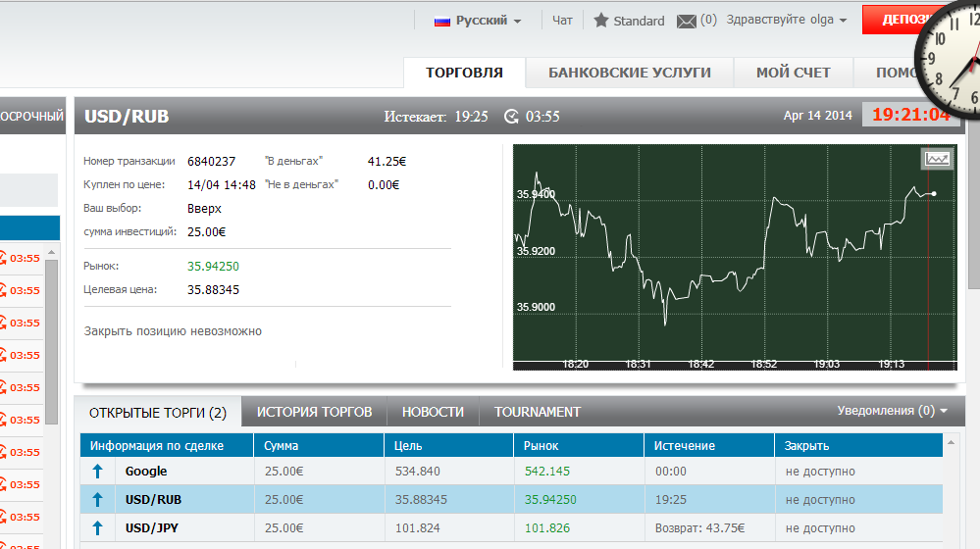
Task: Click Google market value 542.145
Action: click(x=546, y=472)
